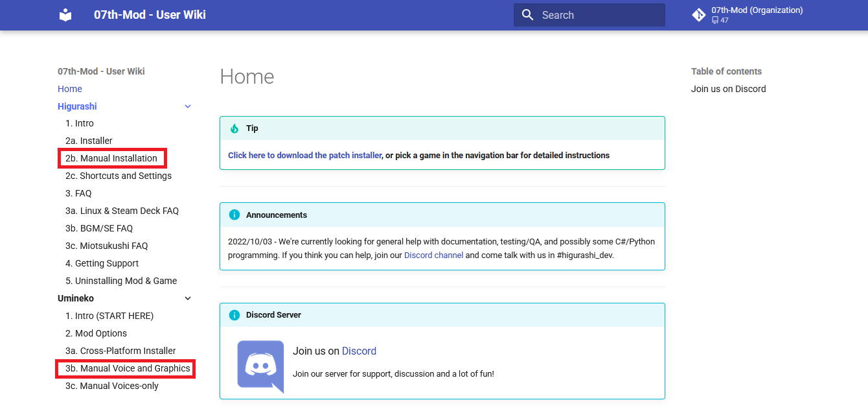Click the Discord link beside Join us on

pos(359,351)
